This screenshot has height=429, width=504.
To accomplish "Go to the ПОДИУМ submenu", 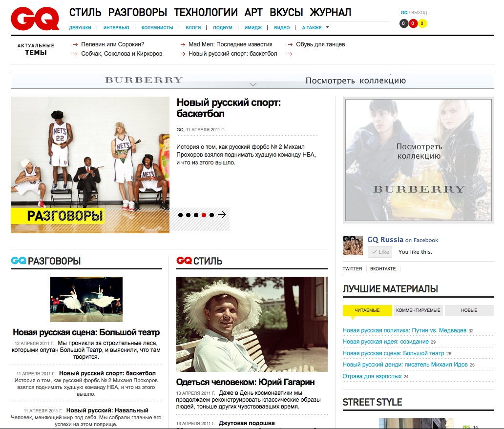I will coord(223,28).
